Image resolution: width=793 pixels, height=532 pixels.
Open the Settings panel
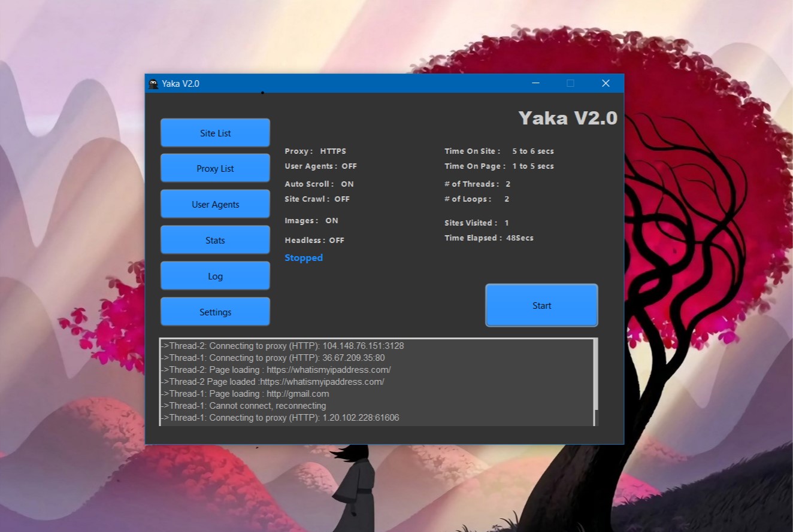215,312
